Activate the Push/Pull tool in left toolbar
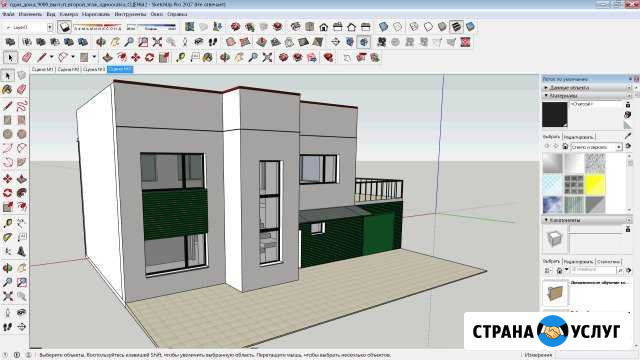Image resolution: width=640 pixels, height=360 pixels. (22, 179)
